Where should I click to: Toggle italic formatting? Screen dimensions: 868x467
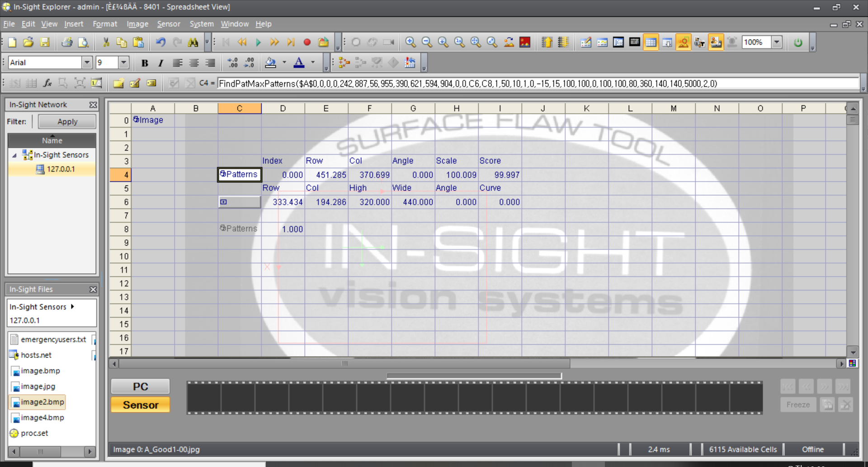pos(160,63)
